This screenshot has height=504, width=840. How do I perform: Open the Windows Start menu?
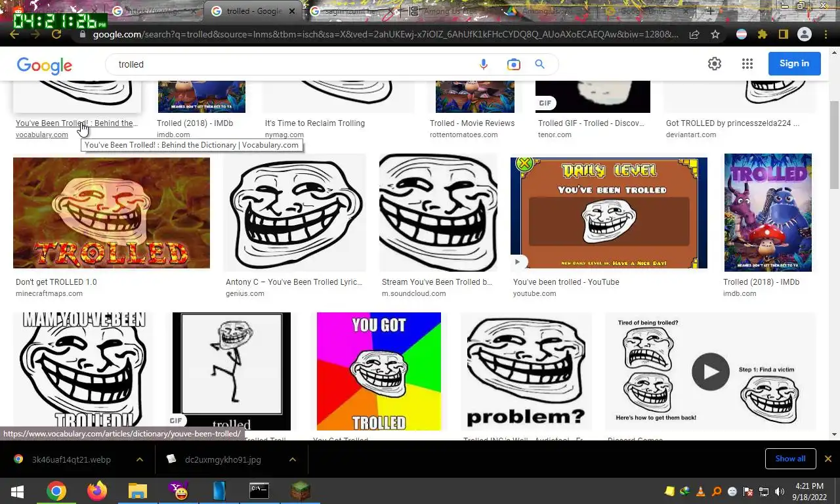[17, 492]
